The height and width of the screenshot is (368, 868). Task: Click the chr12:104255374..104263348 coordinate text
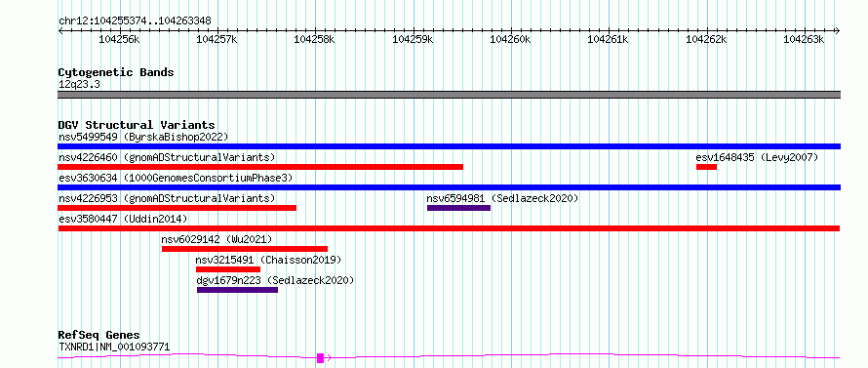[135, 21]
